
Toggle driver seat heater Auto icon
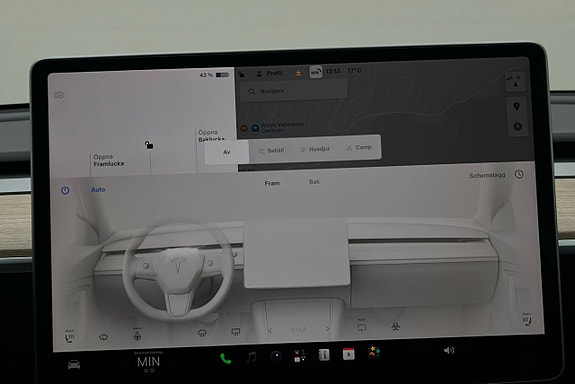pyautogui.click(x=69, y=336)
